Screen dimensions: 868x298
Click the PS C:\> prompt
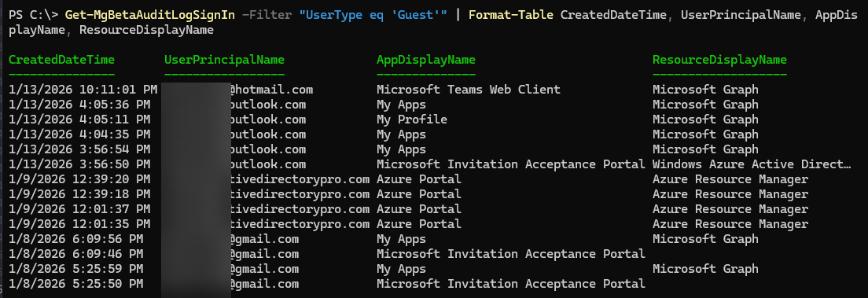pos(34,15)
